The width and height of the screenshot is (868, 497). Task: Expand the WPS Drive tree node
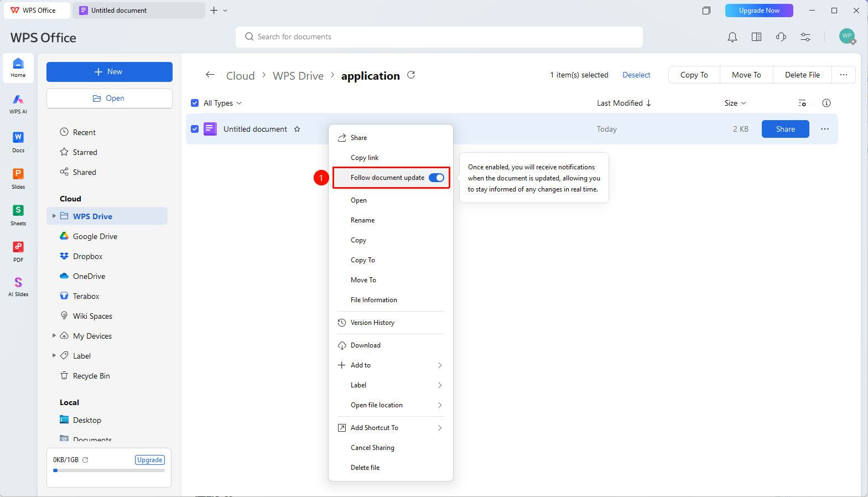54,216
